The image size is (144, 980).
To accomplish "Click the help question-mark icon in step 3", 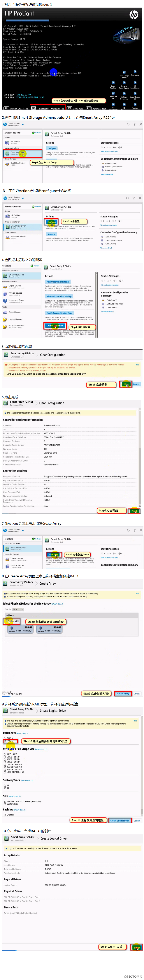I will click(134, 198).
